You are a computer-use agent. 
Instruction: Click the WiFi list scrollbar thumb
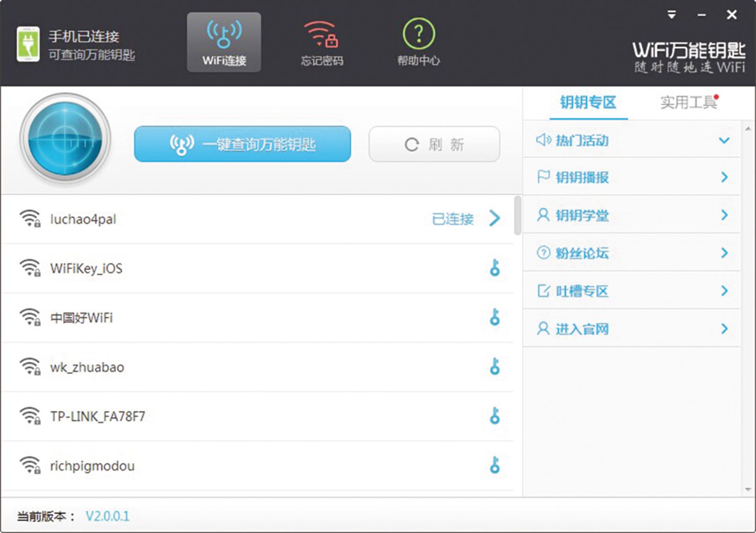(518, 216)
